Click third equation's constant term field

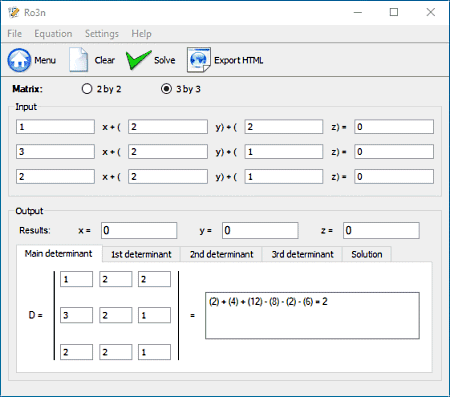point(394,176)
